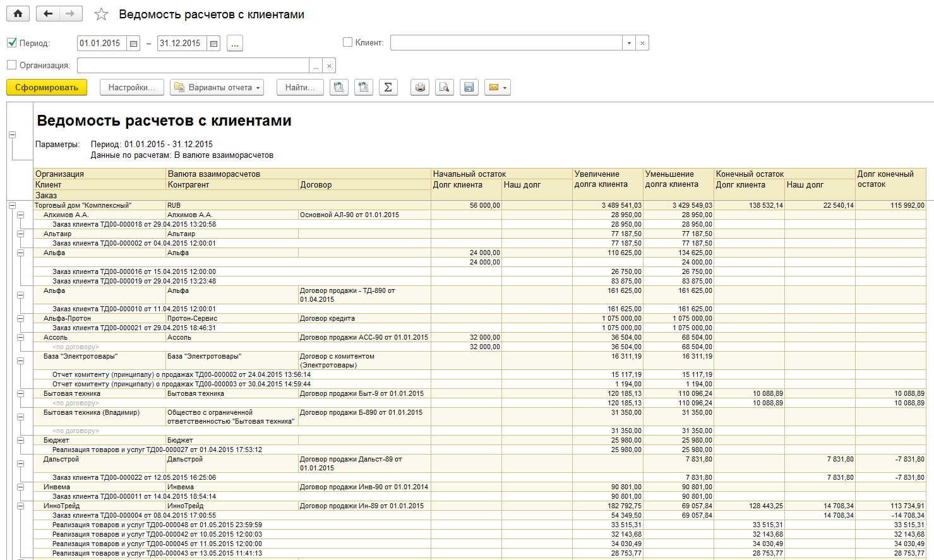This screenshot has height=560, width=934.
Task: Expand all groups toolbar icon
Action: 364,87
